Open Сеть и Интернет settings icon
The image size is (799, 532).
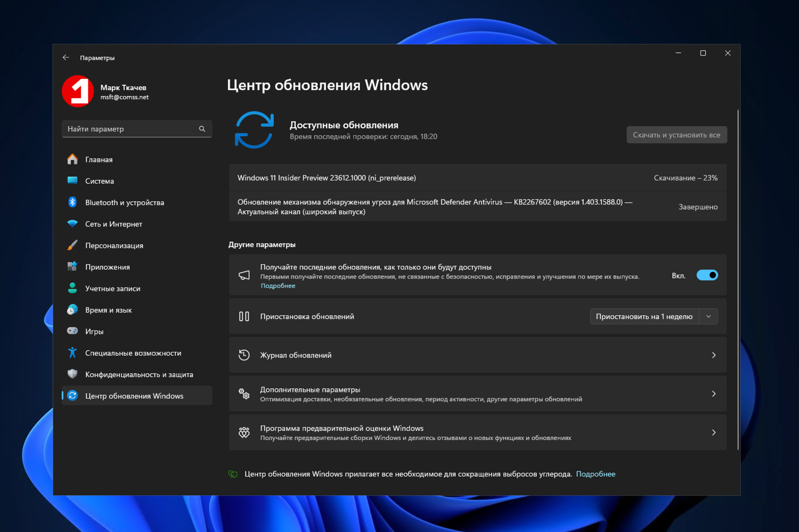[x=73, y=224]
